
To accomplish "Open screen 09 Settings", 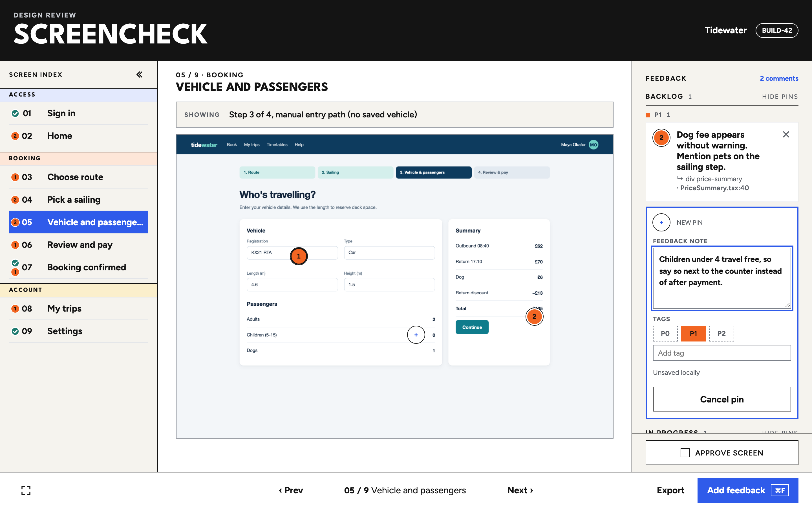I will click(x=78, y=331).
